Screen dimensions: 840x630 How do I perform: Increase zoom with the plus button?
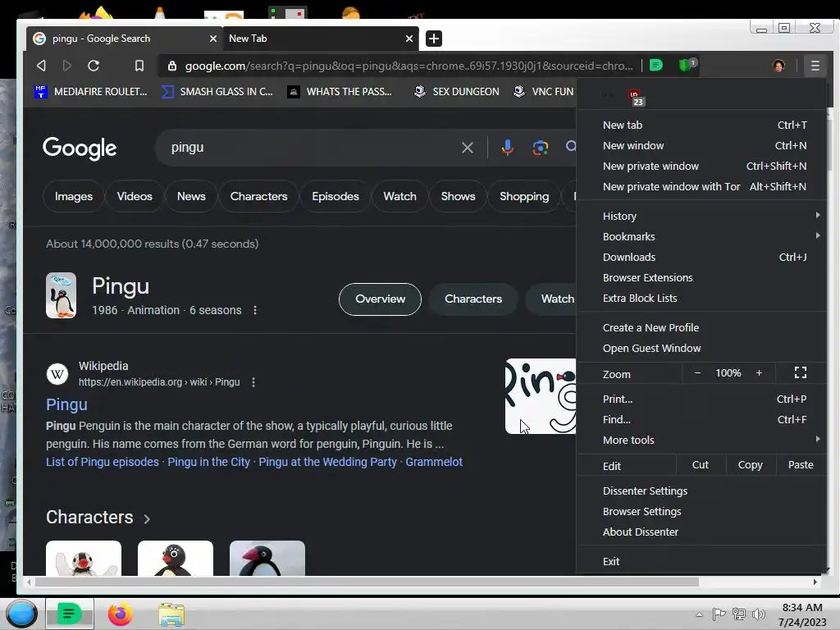pos(759,373)
